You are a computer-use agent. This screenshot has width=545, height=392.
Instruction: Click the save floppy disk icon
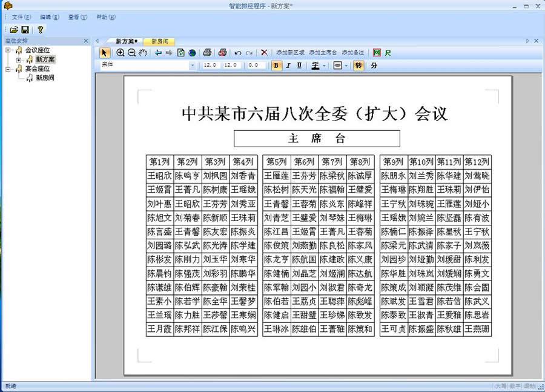25,29
